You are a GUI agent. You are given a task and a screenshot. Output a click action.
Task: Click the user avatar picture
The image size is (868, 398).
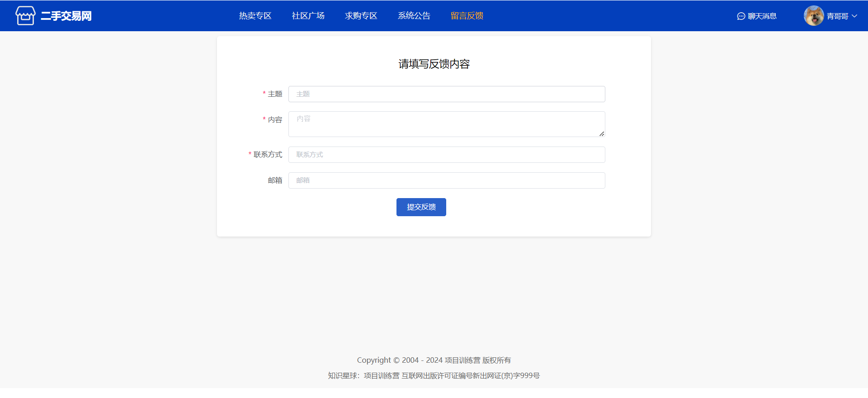point(814,16)
